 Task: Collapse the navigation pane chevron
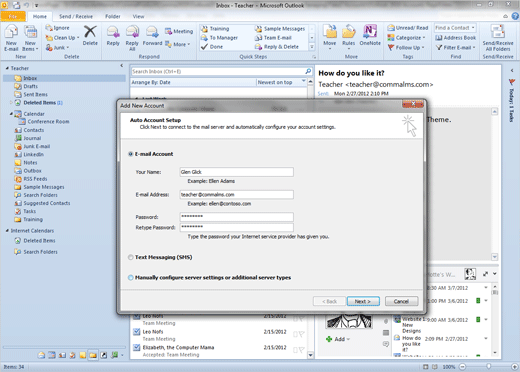click(122, 66)
